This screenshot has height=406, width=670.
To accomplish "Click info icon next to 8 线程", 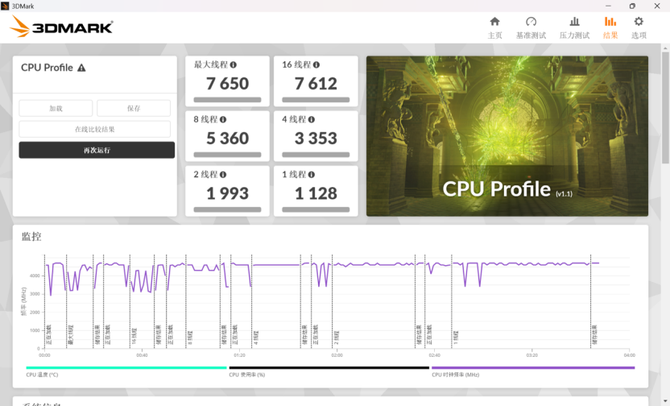I will 223,120.
